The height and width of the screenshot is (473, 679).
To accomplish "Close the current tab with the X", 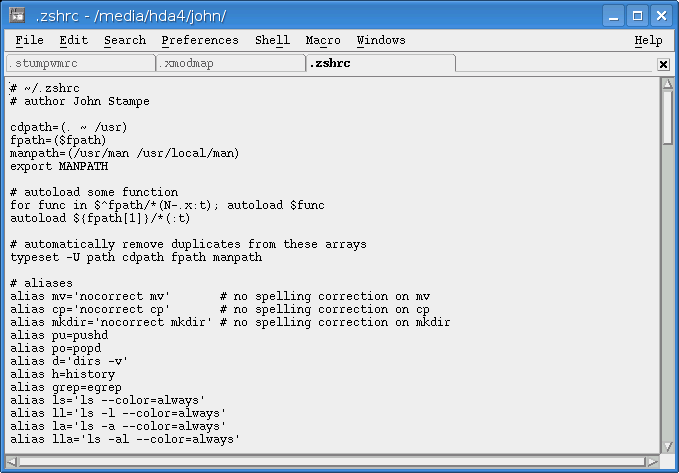I will (x=663, y=65).
